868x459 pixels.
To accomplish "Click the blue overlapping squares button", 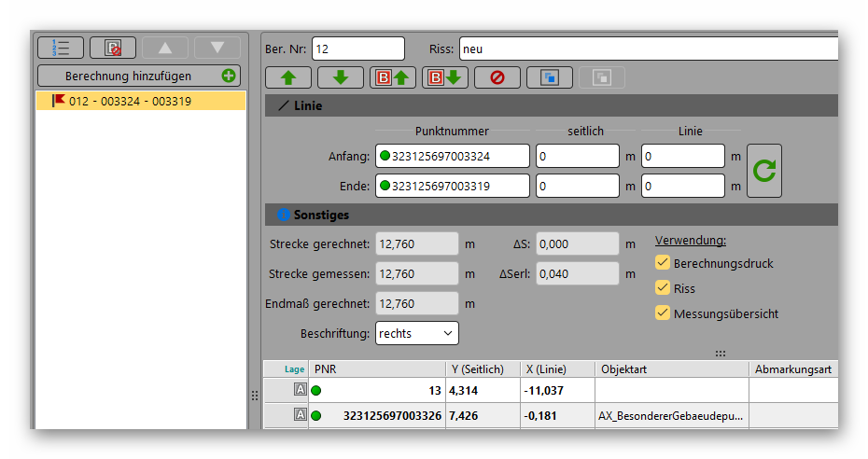I will pyautogui.click(x=549, y=77).
